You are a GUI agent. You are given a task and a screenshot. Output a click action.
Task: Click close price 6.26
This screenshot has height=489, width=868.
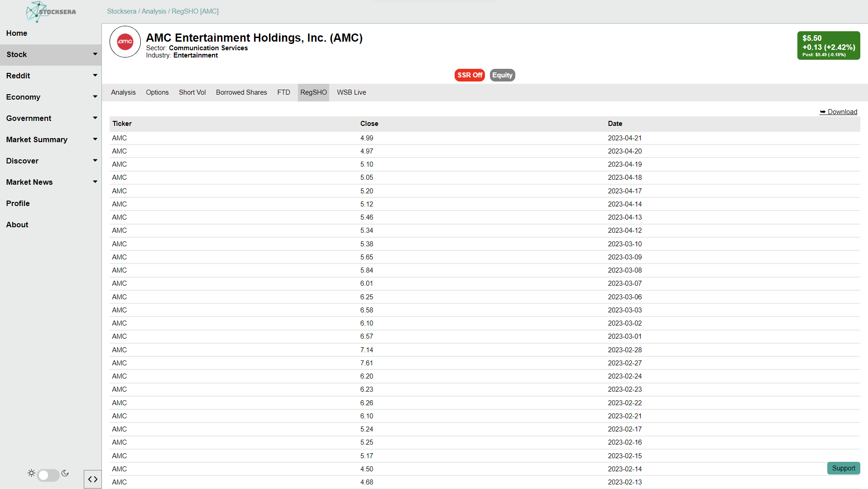pos(367,403)
